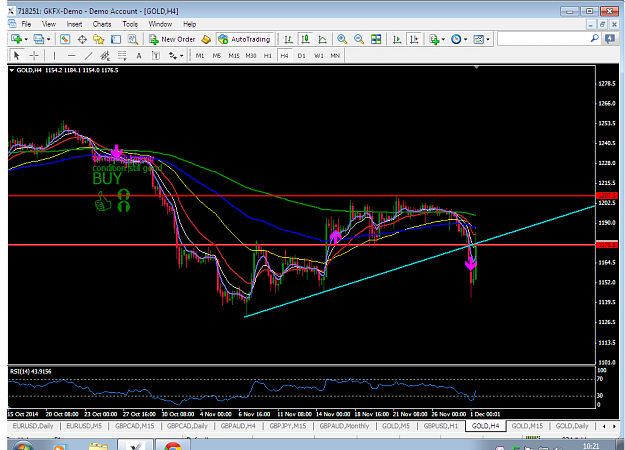Click the New Order button
625x450 pixels.
click(172, 39)
